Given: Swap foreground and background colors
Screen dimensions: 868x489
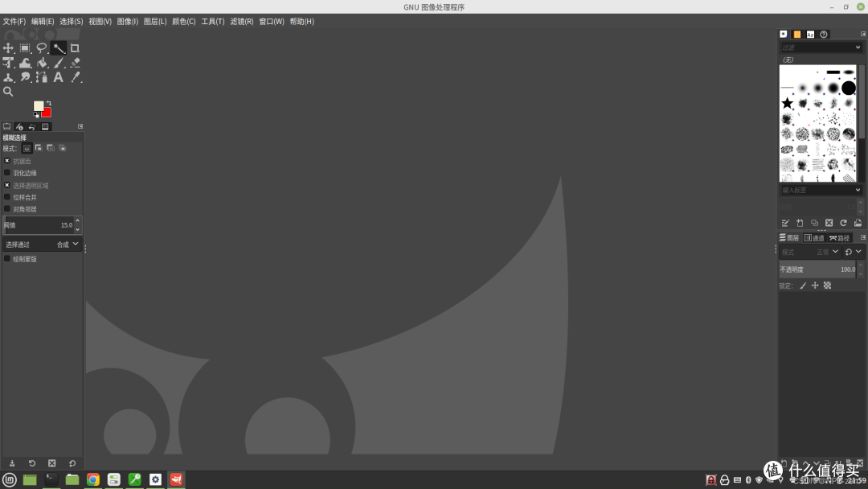Looking at the screenshot, I should (x=48, y=103).
